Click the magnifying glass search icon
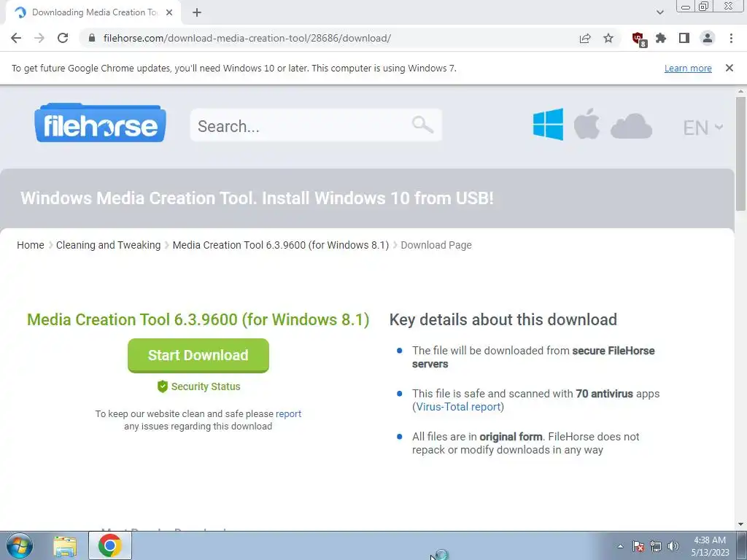Image resolution: width=747 pixels, height=560 pixels. pyautogui.click(x=422, y=125)
